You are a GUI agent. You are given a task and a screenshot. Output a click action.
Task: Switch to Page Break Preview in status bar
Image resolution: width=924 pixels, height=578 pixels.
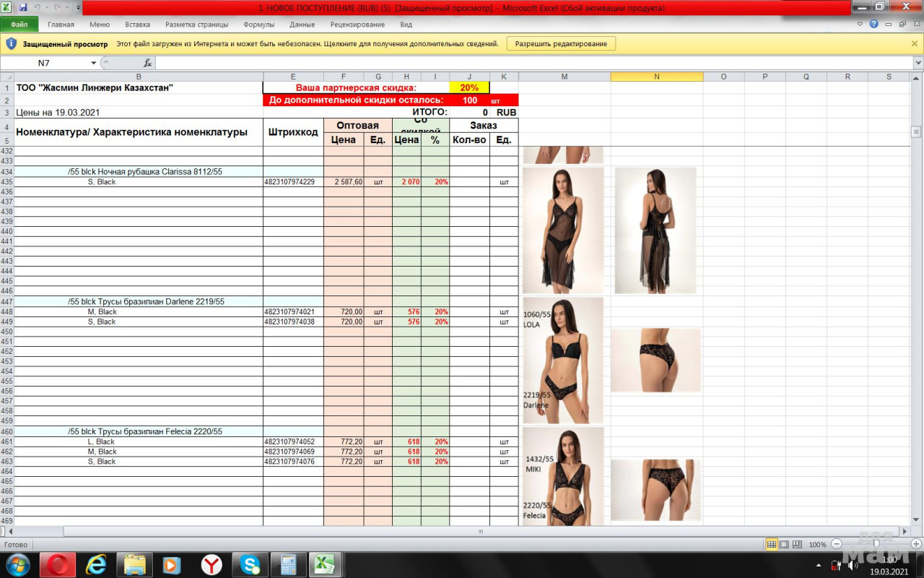(796, 544)
